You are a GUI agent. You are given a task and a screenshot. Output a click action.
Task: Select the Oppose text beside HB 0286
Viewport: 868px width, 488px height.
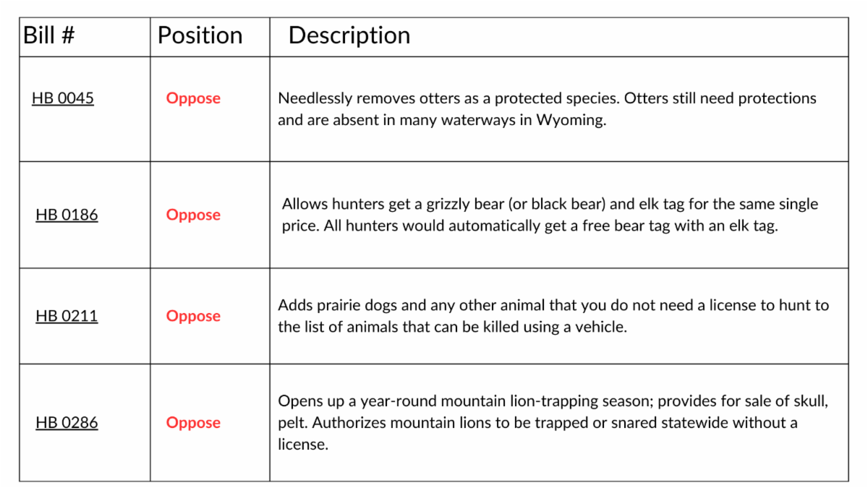click(193, 423)
